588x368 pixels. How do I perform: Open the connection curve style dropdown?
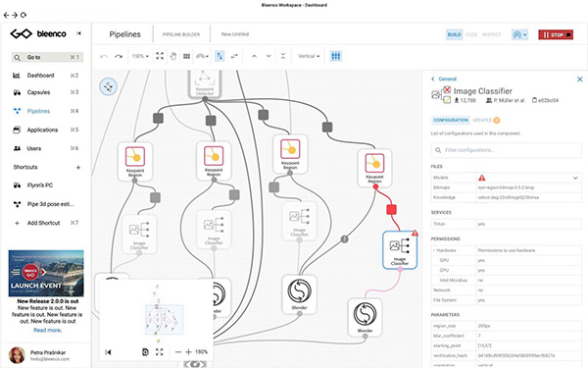[x=202, y=56]
